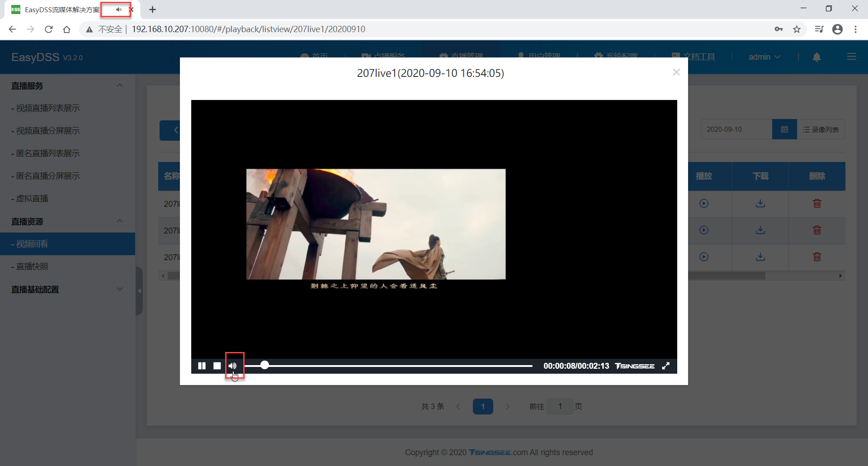868x466 pixels.
Task: Open the 文档工具 menu
Action: [x=693, y=57]
